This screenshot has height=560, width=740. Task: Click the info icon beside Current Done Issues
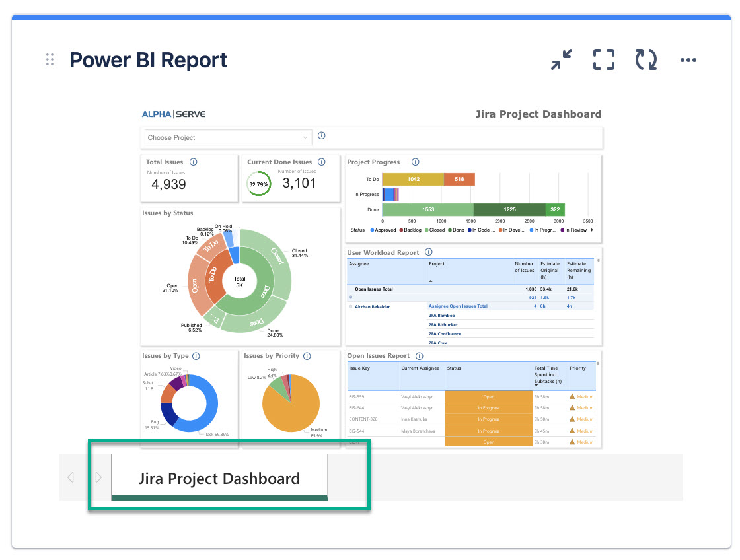(320, 162)
